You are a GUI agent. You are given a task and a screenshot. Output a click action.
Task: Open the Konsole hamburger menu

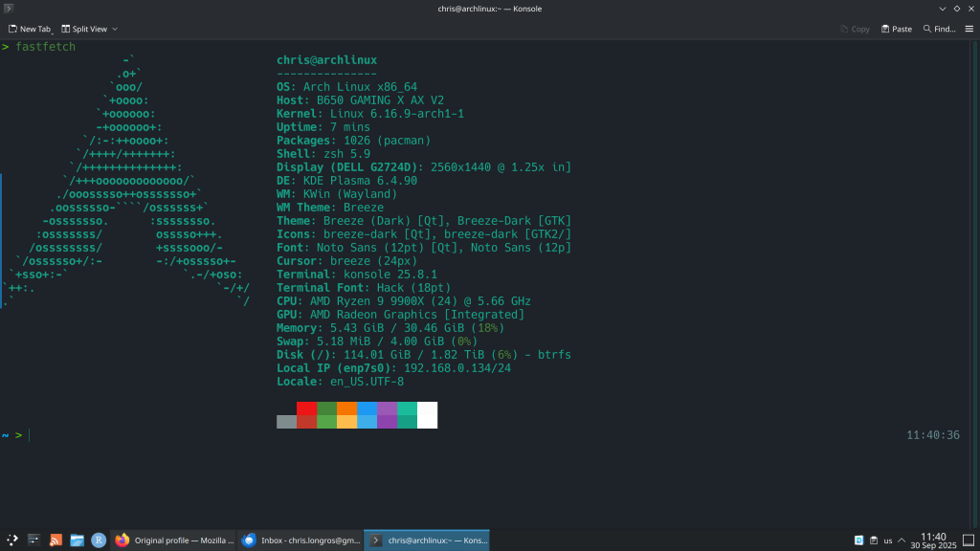coord(969,29)
